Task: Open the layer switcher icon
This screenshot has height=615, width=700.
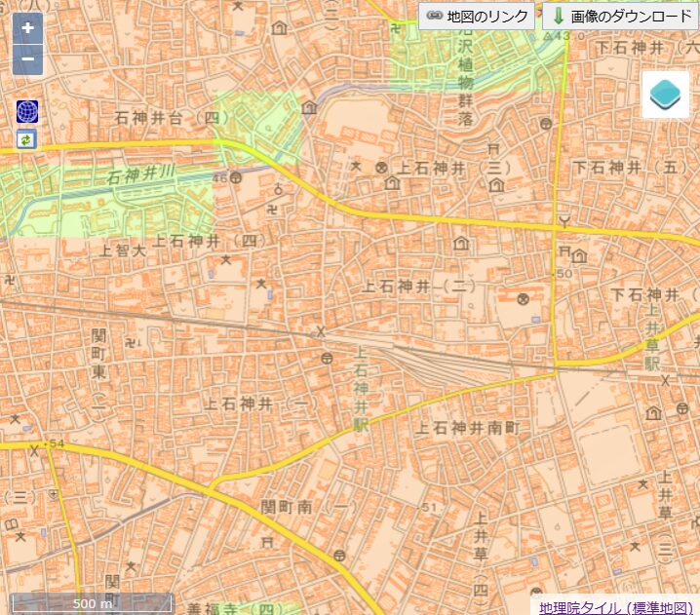Action: click(666, 95)
